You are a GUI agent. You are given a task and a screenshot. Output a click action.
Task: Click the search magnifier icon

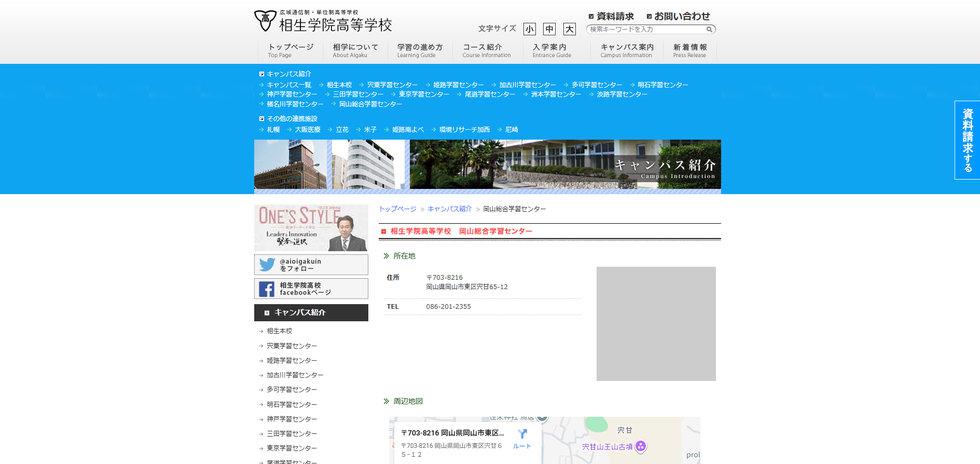(709, 30)
